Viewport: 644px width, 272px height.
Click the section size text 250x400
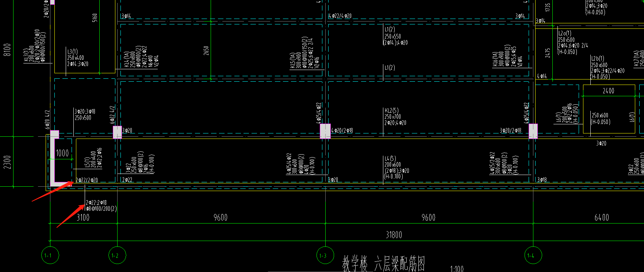[76, 58]
